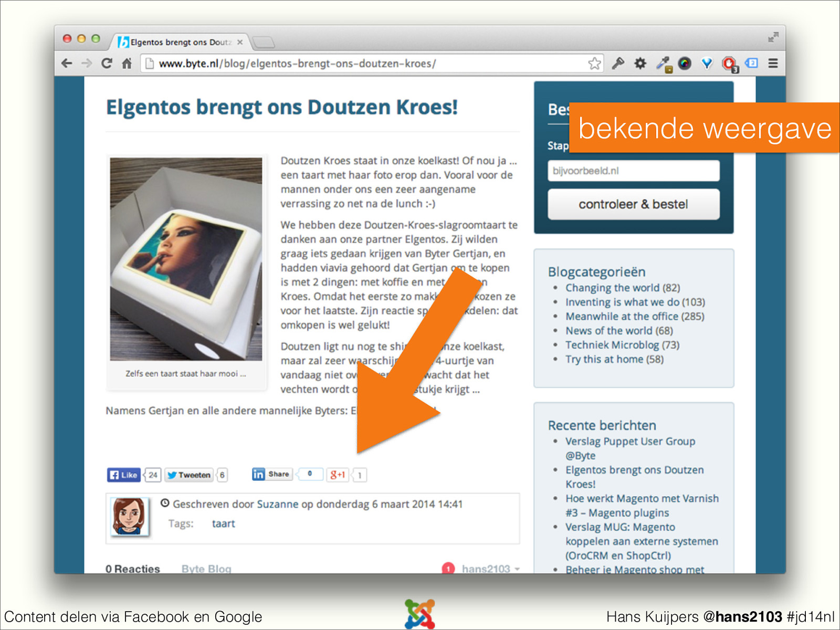Open a new tab with the blank tab button
Image resolution: width=840 pixels, height=630 pixels.
[264, 42]
